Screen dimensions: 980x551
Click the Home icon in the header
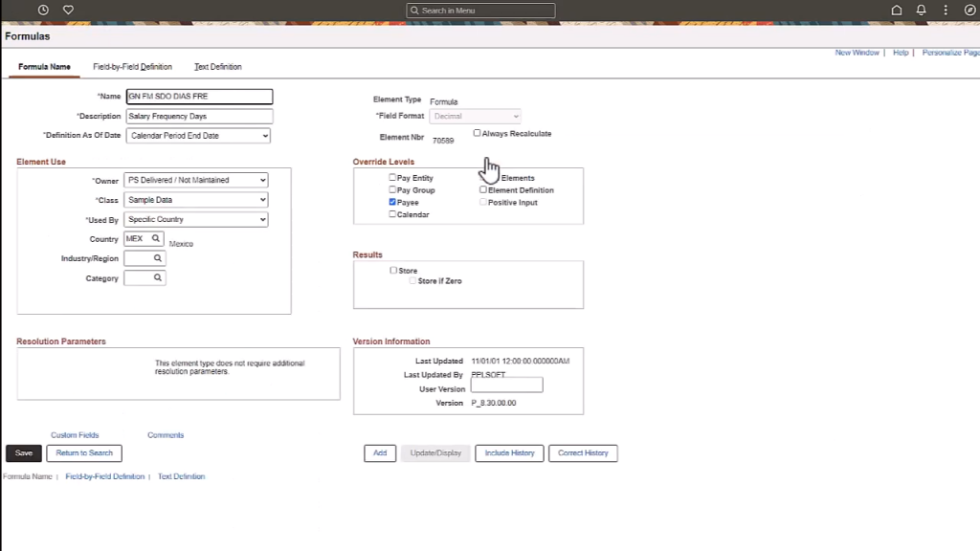click(x=896, y=10)
